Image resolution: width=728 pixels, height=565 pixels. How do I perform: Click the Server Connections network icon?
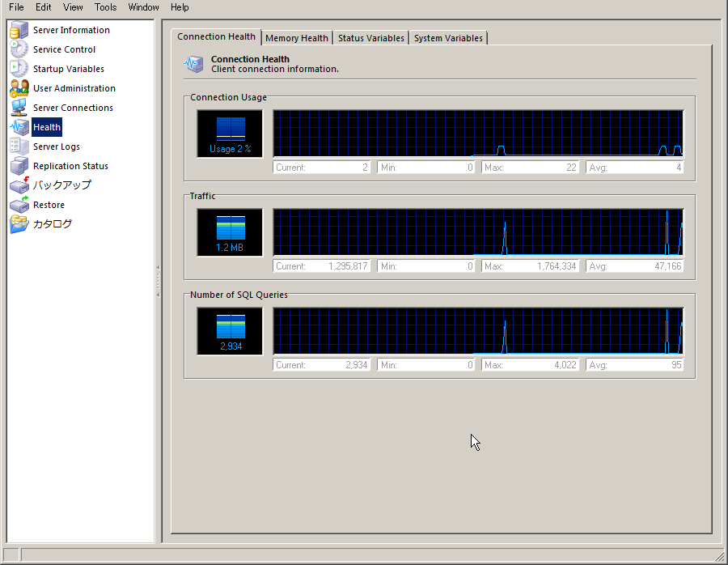[19, 108]
